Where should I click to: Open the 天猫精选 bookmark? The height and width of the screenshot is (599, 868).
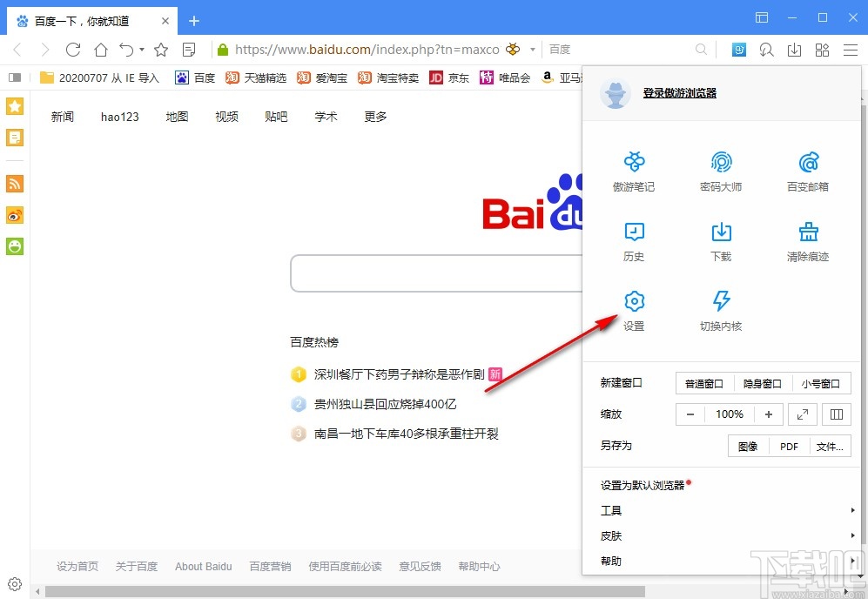coord(256,77)
